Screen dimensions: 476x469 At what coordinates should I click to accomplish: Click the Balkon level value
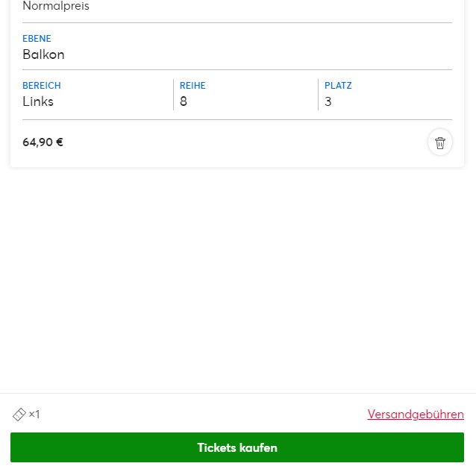click(43, 54)
